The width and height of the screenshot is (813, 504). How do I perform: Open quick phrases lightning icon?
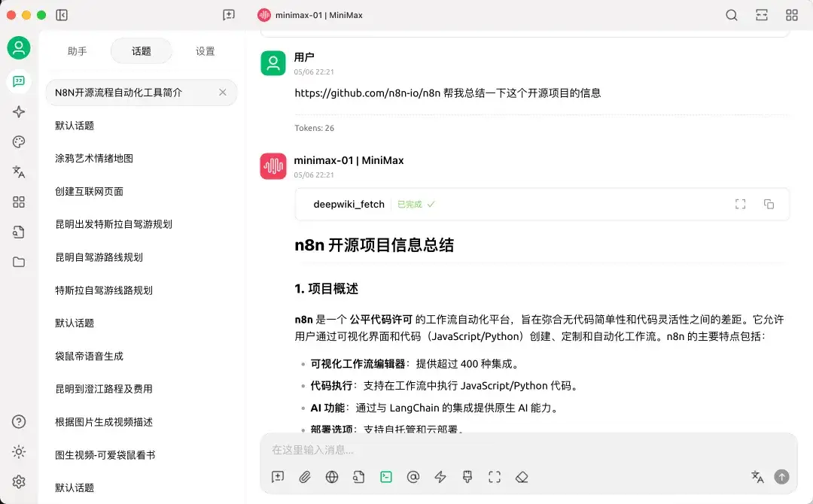[x=440, y=477]
